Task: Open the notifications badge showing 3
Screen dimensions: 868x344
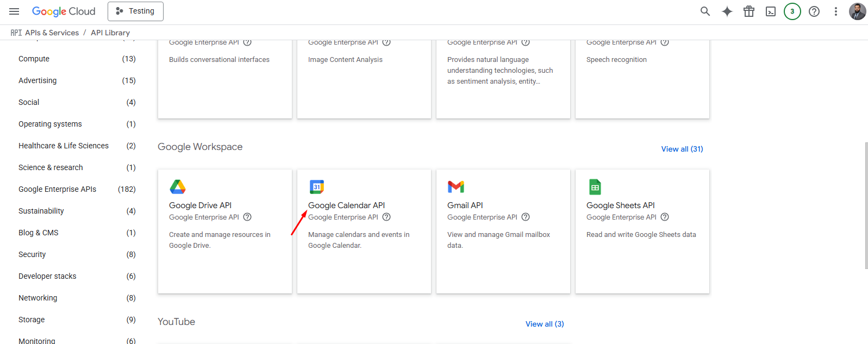Action: click(x=792, y=11)
